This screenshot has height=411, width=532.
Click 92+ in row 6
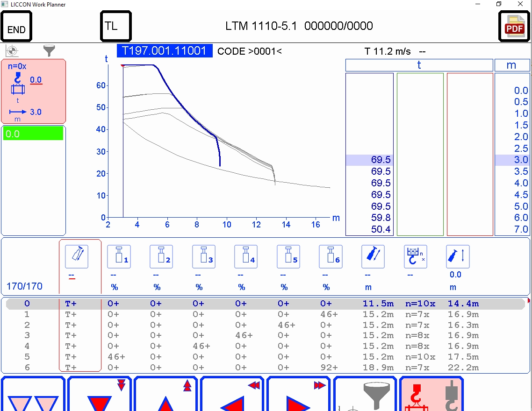[x=329, y=368]
